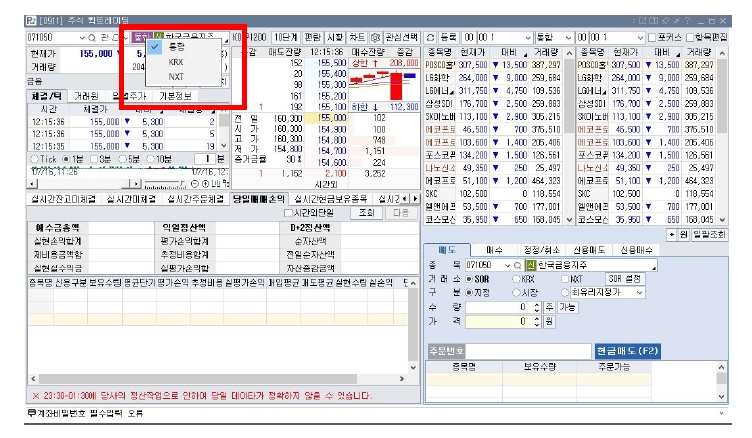Viewport: 752px width, 438px height.
Task: Click the scroll-tabs-left arrow beside 실시간 tabs
Action: (x=406, y=198)
